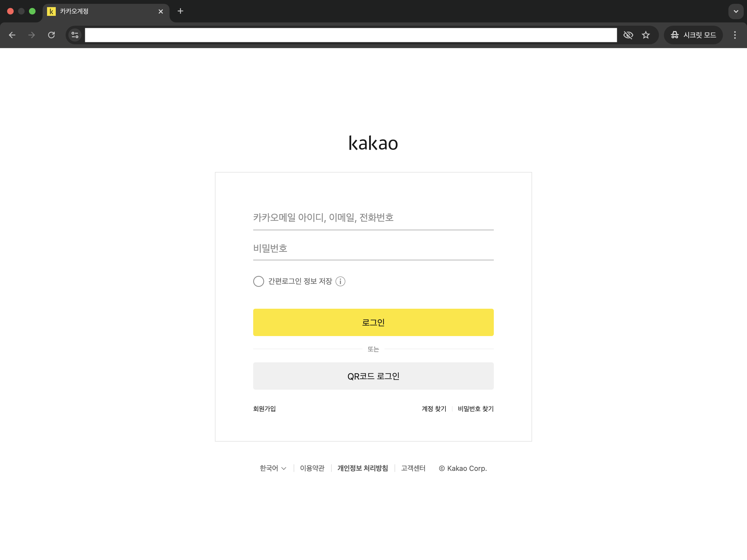Click the QR코드 로그인 button
747x560 pixels.
[x=373, y=376]
